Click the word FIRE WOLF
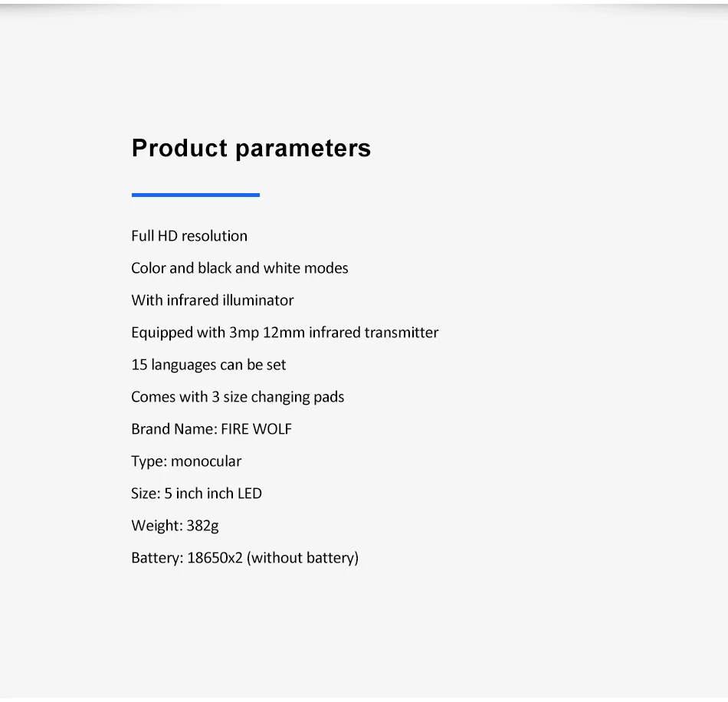The width and height of the screenshot is (728, 702). click(256, 429)
